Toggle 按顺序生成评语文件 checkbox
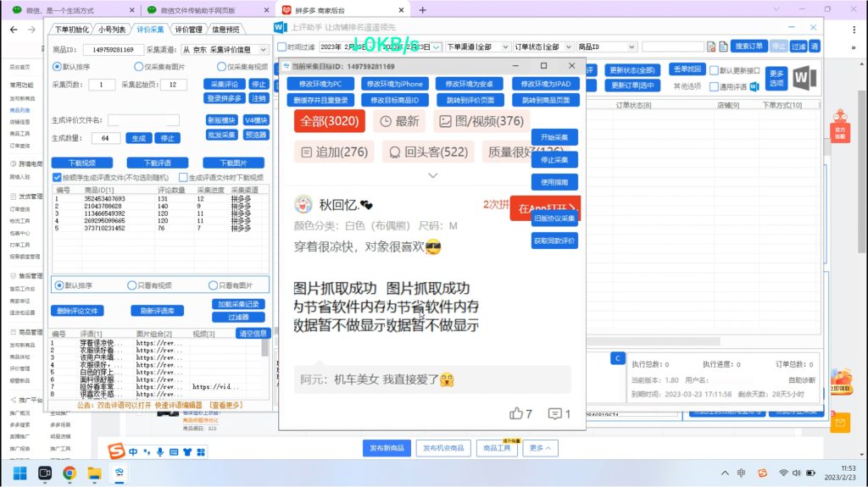Viewport: 868px width, 487px height. (x=57, y=178)
